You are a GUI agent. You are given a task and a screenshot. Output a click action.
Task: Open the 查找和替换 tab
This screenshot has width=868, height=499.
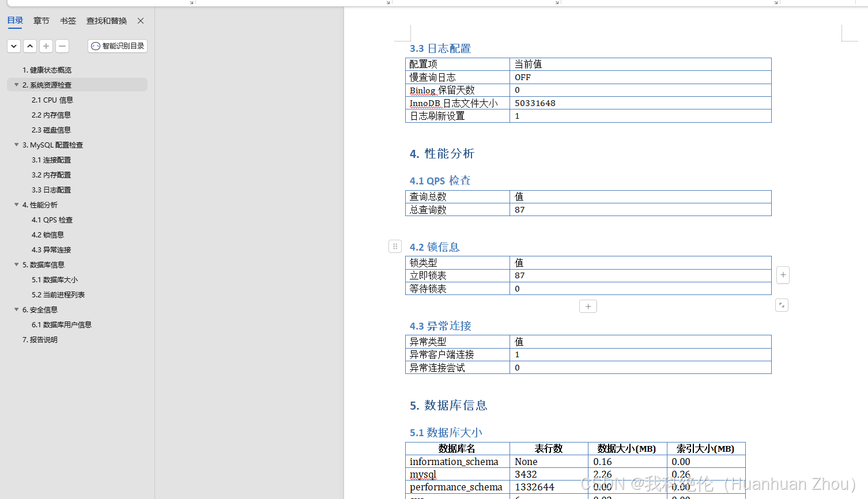[x=107, y=21]
